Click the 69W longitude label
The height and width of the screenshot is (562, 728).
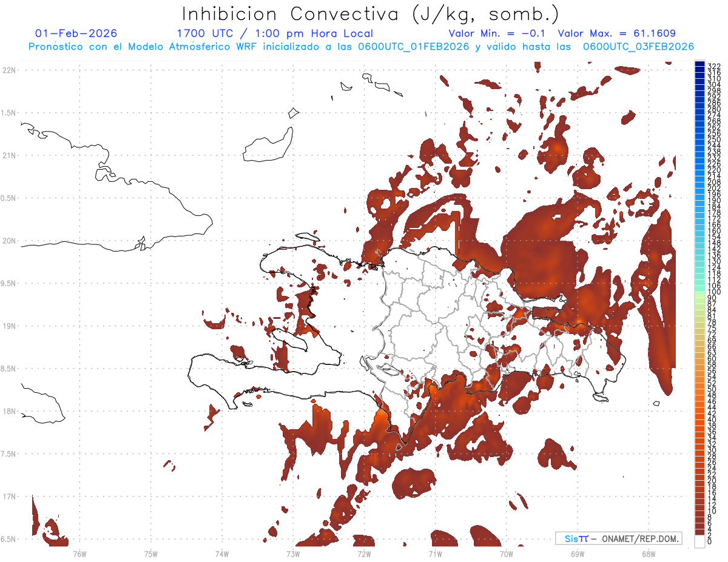tap(578, 553)
